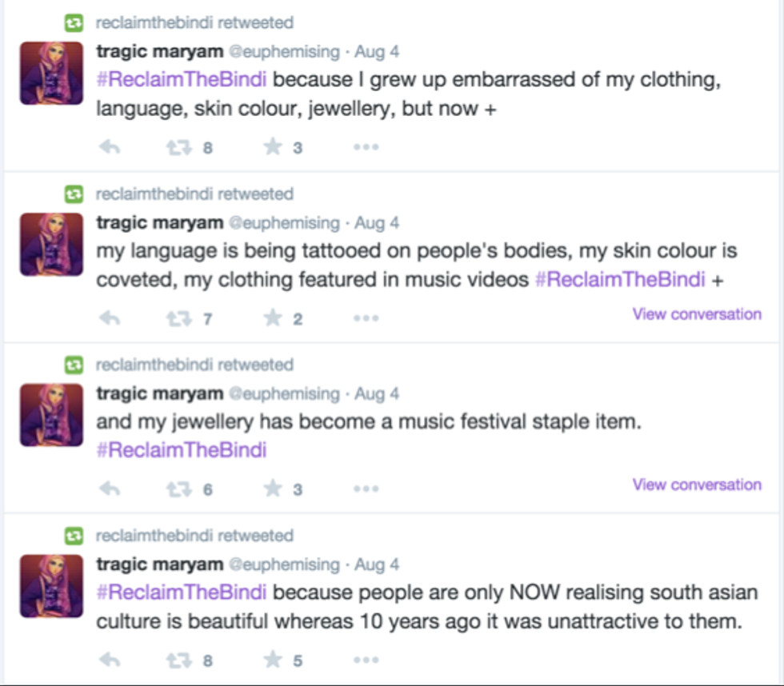
Task: Reply to the tweet about tattooed language
Action: (110, 318)
